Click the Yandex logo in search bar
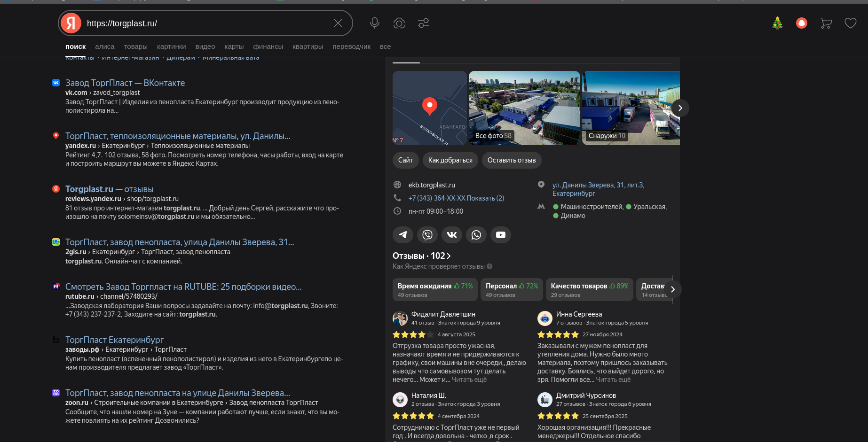868x442 pixels. coord(71,23)
